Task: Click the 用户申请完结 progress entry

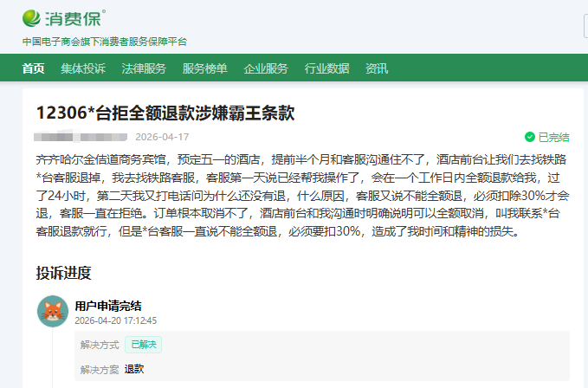Action: 108,305
